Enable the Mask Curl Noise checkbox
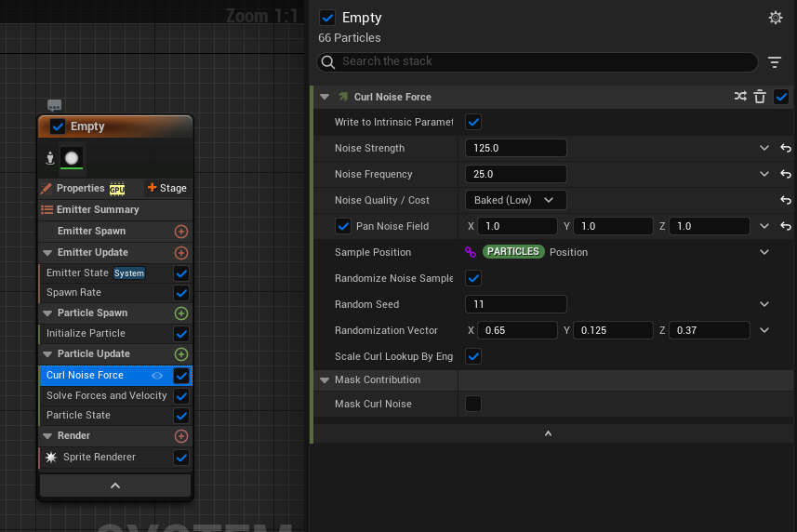The width and height of the screenshot is (797, 532). pos(473,404)
